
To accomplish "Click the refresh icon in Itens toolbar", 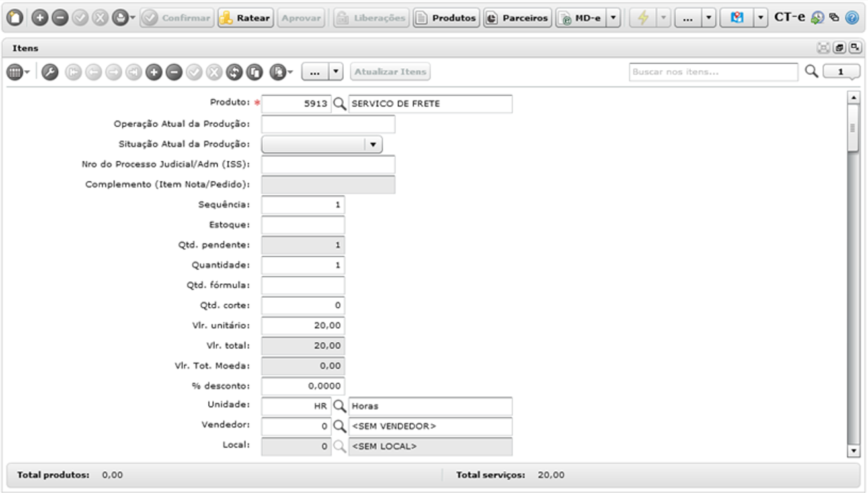I will (234, 71).
